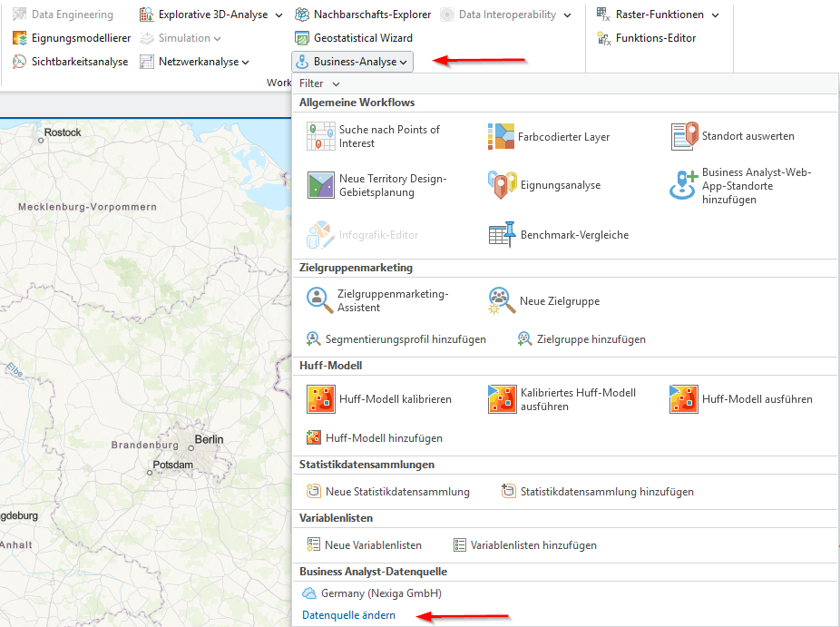Open Suche nach Points of Interest tool
This screenshot has width=840, height=627.
click(374, 136)
